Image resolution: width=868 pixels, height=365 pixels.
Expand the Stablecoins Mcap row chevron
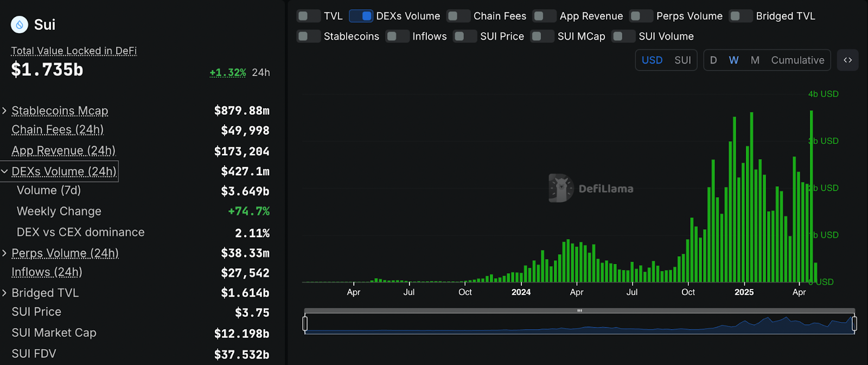[x=4, y=111]
